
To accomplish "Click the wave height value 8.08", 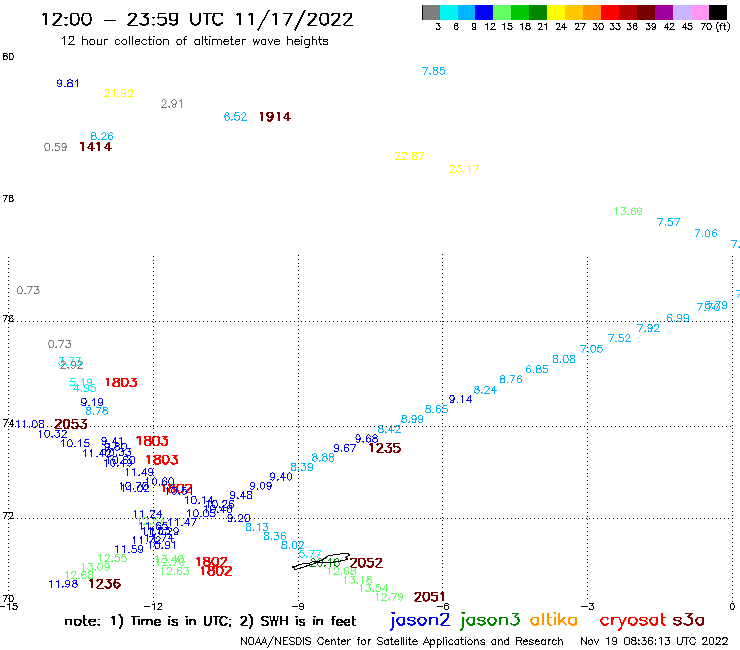I will [x=563, y=359].
